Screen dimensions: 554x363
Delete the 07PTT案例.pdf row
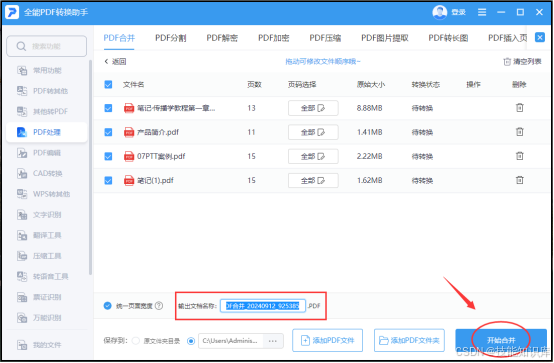[x=519, y=156]
